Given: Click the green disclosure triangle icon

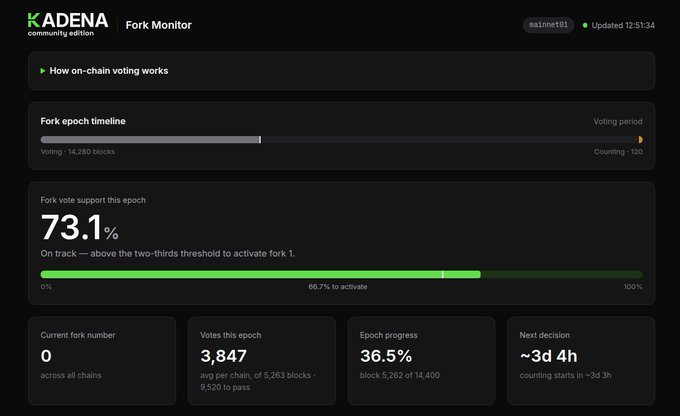Looking at the screenshot, I should click(x=43, y=71).
